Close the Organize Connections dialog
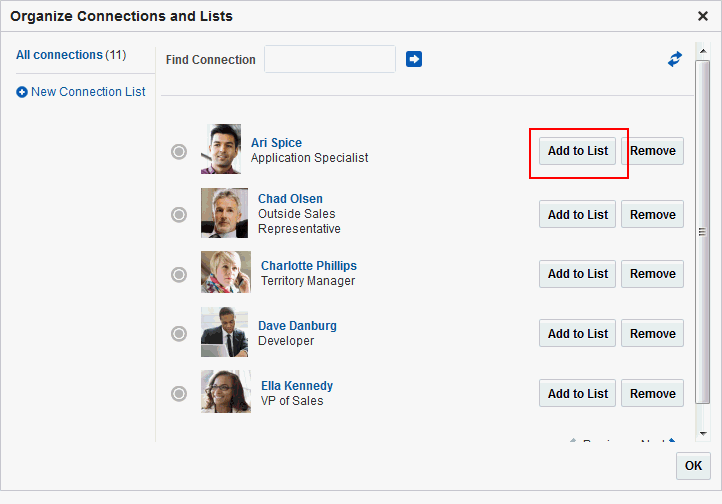This screenshot has height=504, width=722. 703,16
